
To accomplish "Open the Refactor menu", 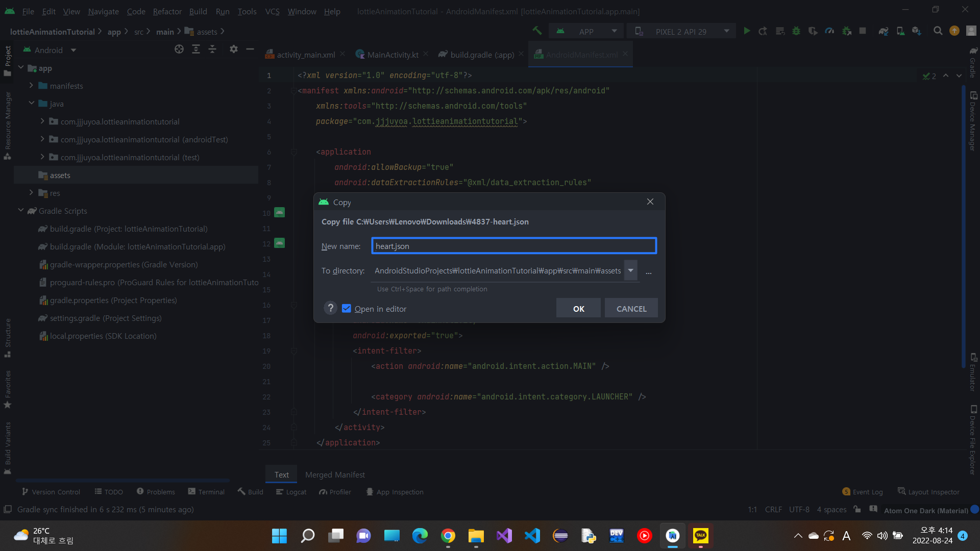I will click(x=167, y=11).
